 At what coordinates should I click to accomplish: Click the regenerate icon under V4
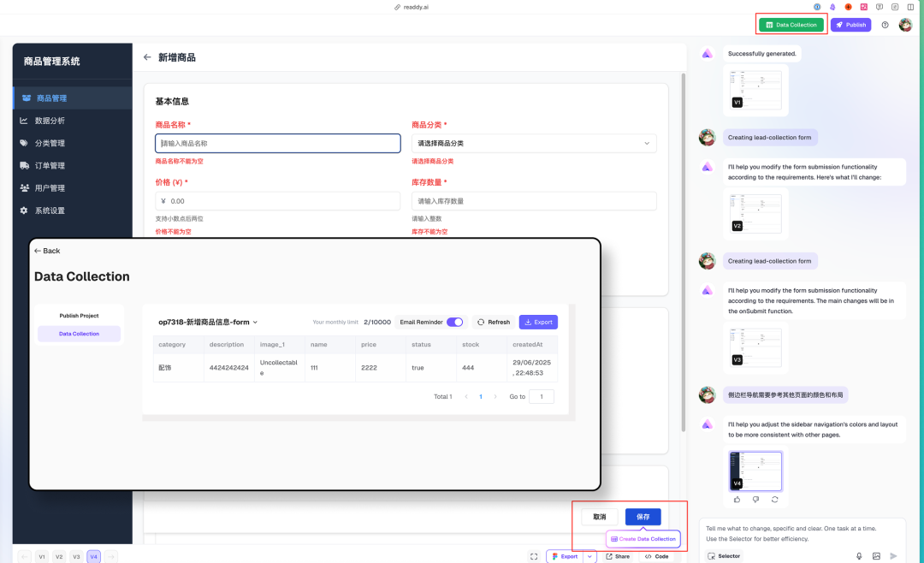click(775, 500)
